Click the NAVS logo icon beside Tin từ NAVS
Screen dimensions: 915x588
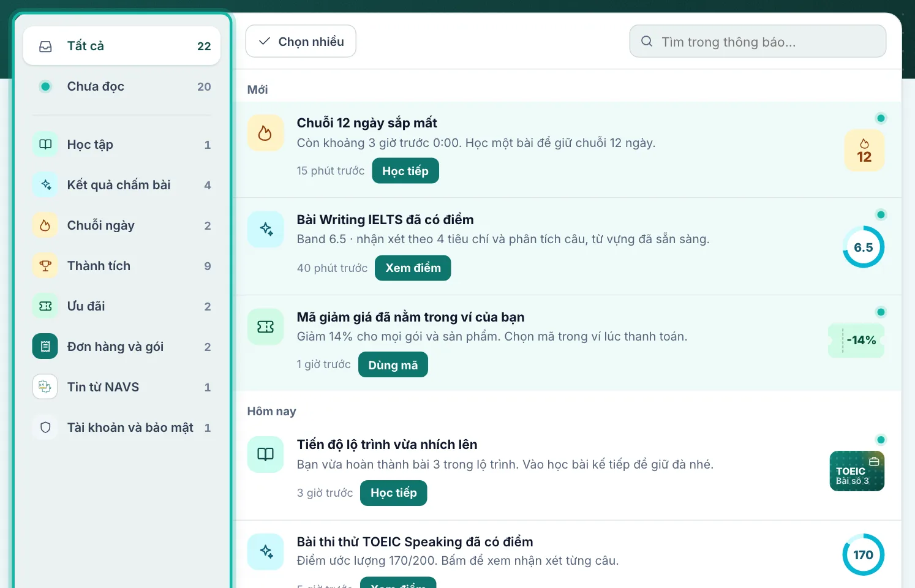45,387
